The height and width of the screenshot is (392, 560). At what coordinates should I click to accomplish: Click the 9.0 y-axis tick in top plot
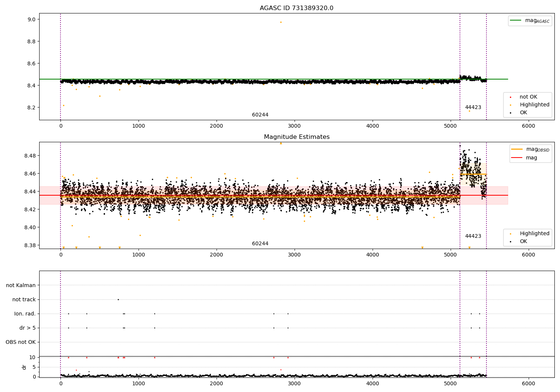pyautogui.click(x=31, y=19)
